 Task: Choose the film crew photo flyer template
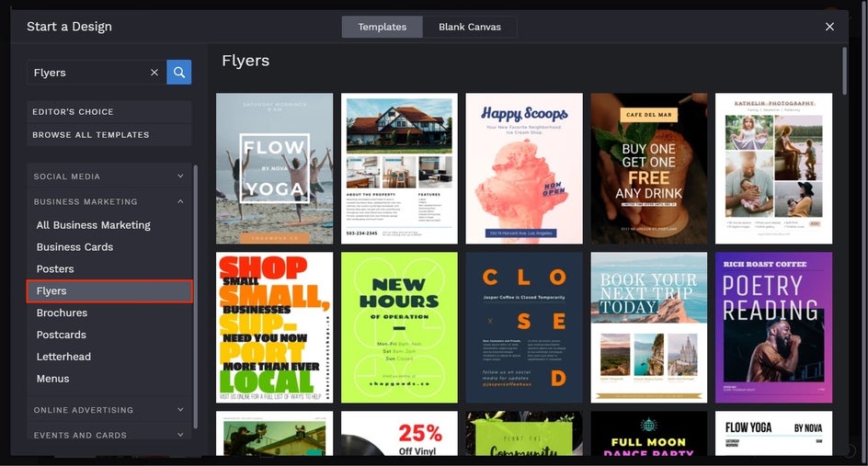point(275,433)
